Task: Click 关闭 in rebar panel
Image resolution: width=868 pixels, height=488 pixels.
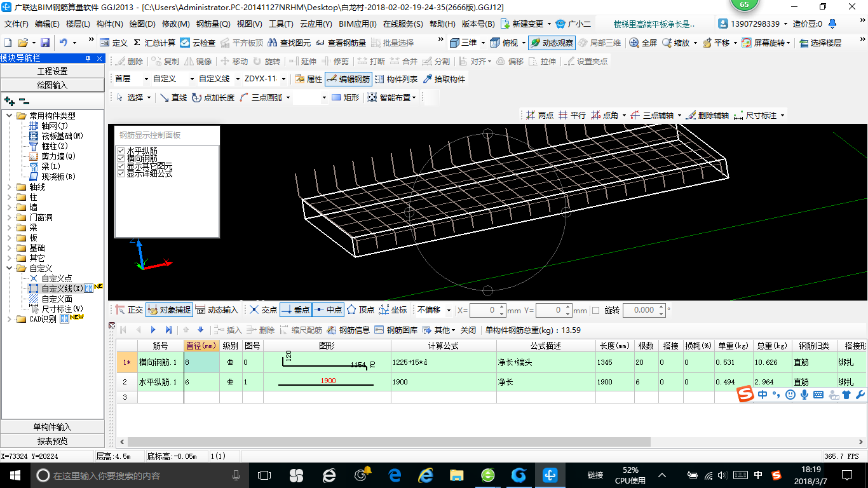Action: (x=468, y=330)
